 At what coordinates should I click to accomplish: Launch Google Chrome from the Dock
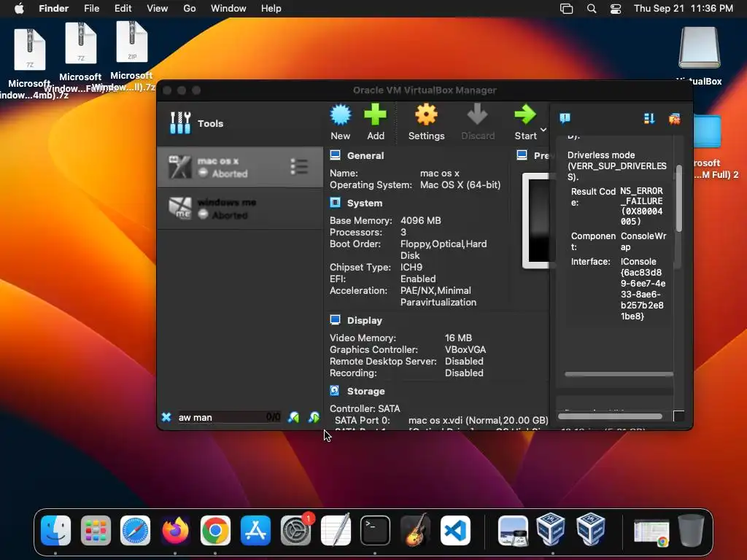click(215, 530)
